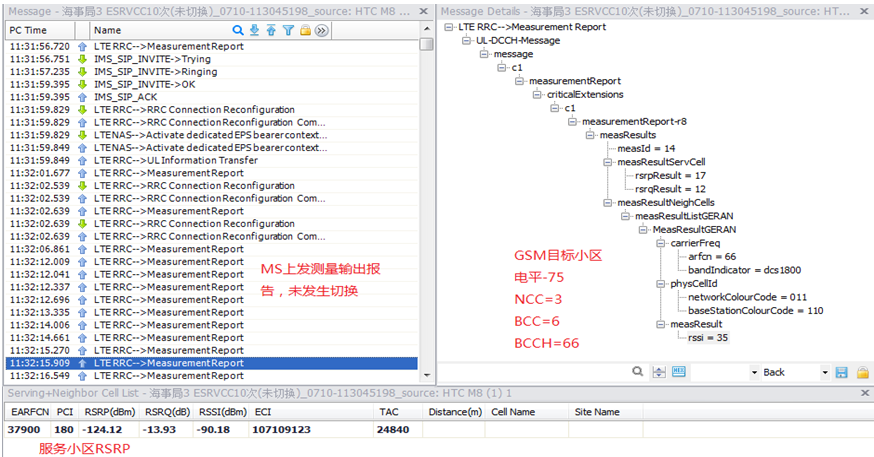
Task: Open the Back dropdown list
Action: click(x=825, y=372)
